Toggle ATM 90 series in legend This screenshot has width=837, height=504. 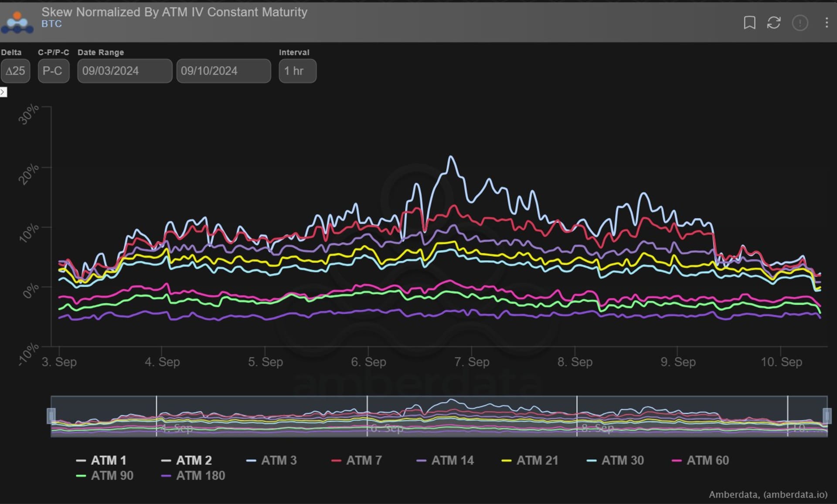pyautogui.click(x=105, y=476)
